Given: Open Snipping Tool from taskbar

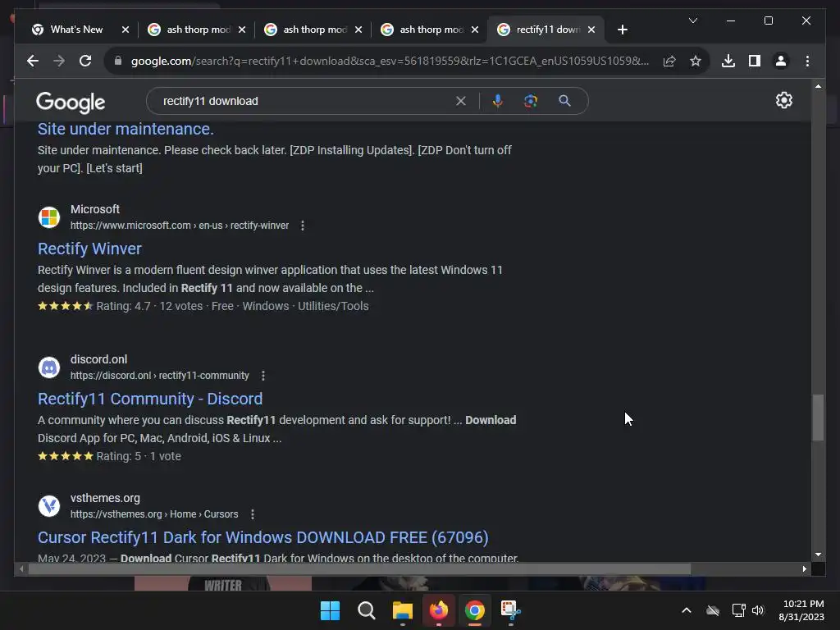Looking at the screenshot, I should click(510, 610).
